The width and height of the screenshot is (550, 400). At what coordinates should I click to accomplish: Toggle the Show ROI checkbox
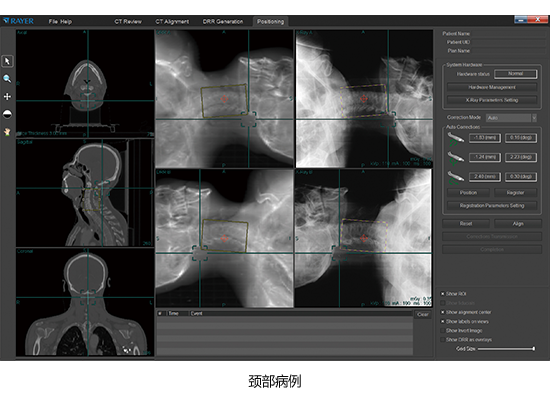click(x=443, y=294)
